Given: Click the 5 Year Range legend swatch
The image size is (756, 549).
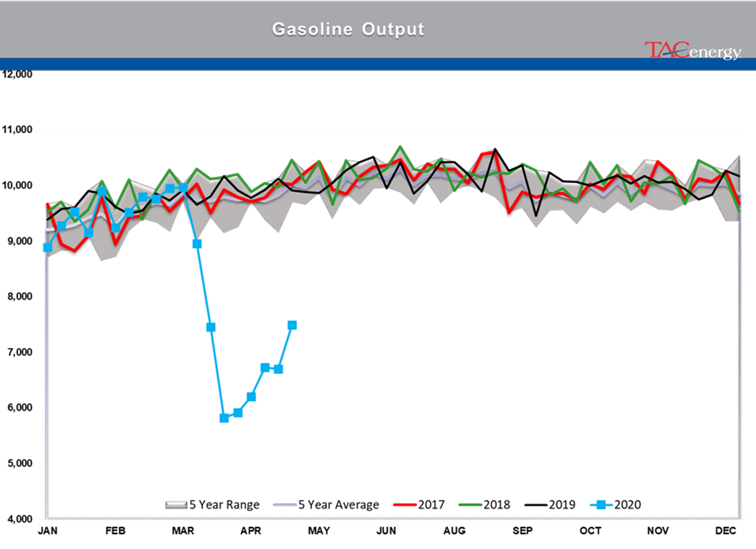Looking at the screenshot, I should click(176, 505).
